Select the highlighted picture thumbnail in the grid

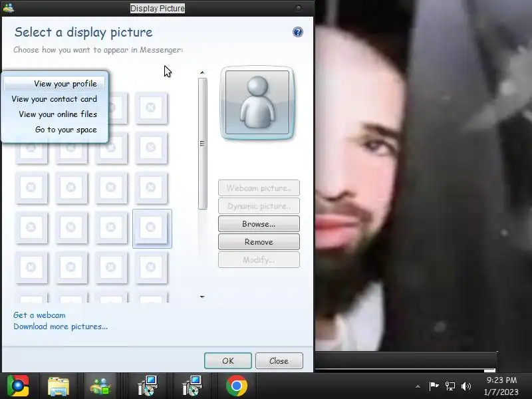pos(152,228)
